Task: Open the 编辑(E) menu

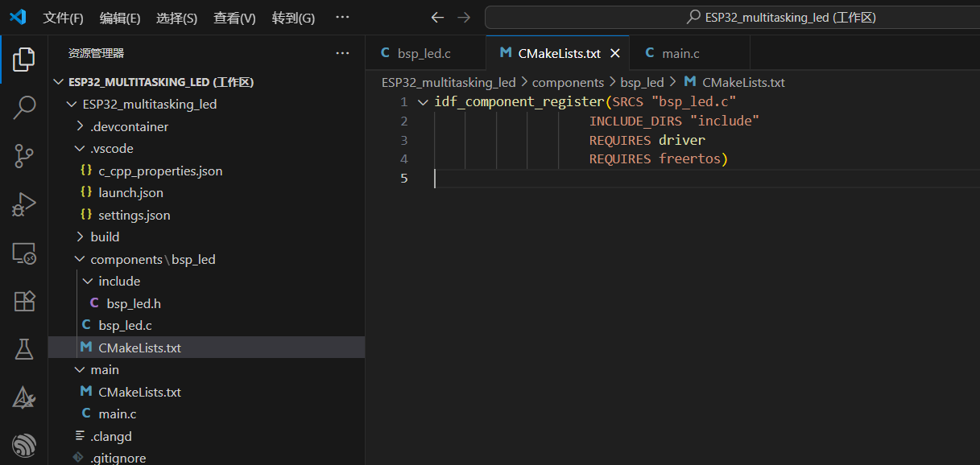Action: (x=120, y=18)
